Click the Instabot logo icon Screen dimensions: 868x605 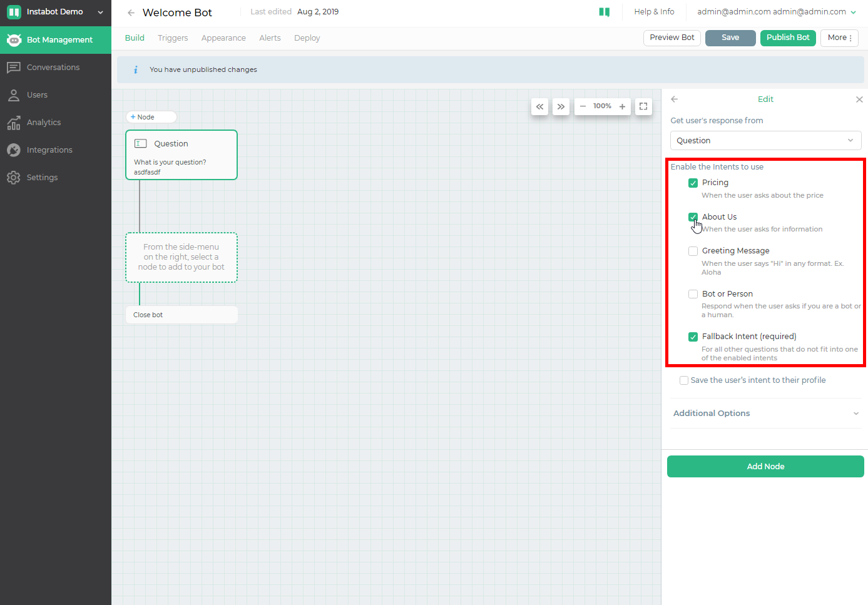point(14,12)
